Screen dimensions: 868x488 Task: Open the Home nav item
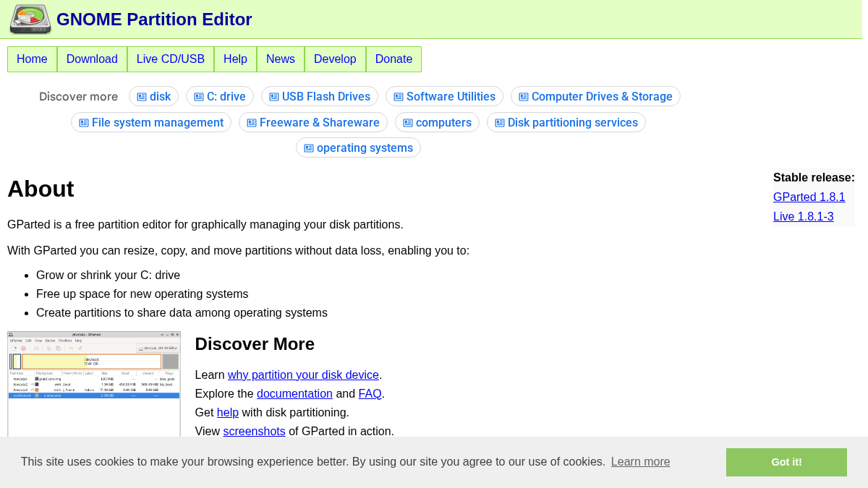tap(32, 59)
